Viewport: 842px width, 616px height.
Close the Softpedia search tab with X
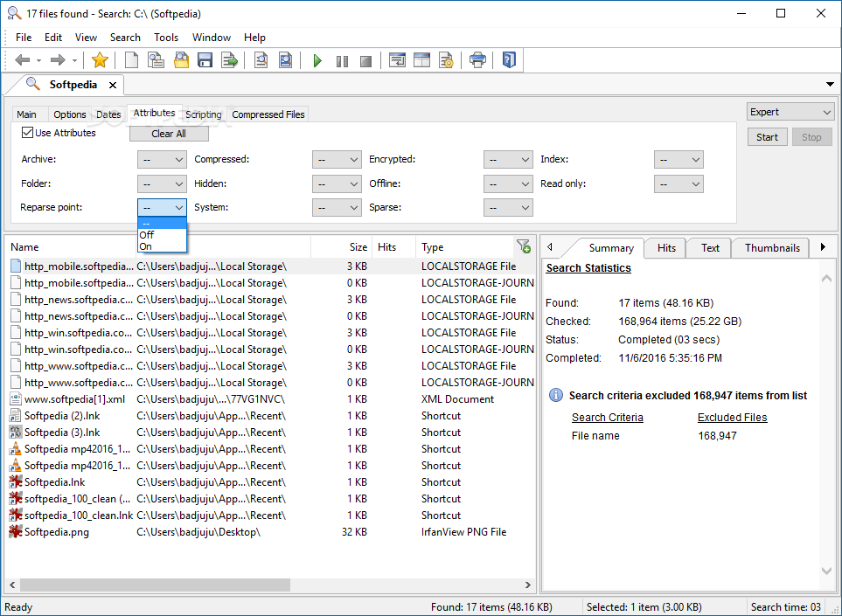tap(113, 86)
